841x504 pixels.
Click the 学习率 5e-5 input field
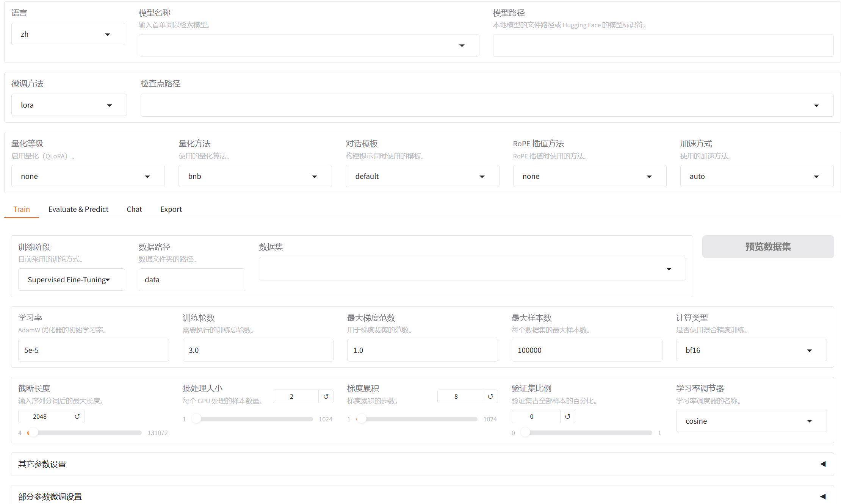[x=93, y=350]
